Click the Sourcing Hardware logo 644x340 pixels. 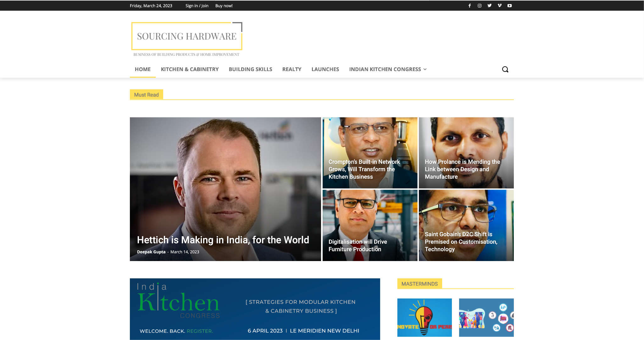(187, 39)
